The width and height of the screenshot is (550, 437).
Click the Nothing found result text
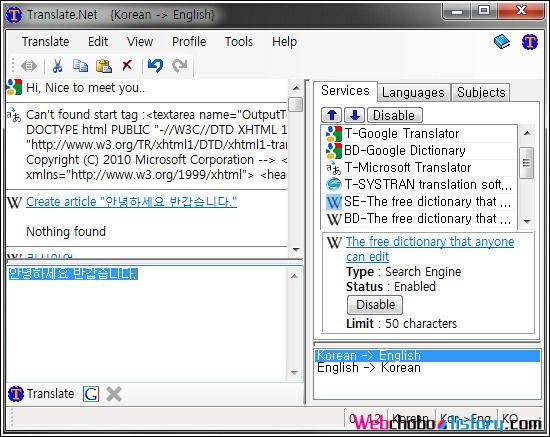66,231
